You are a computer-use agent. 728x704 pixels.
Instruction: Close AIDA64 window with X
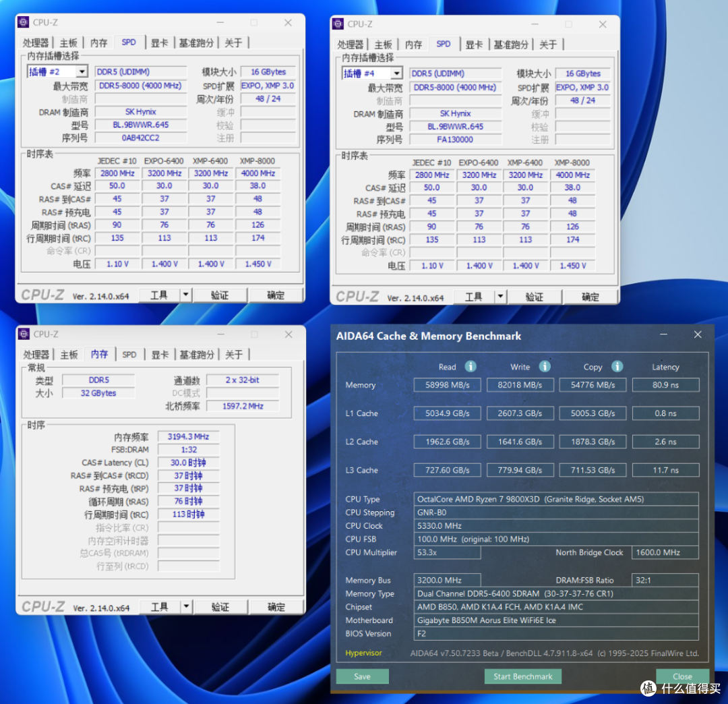pos(698,334)
